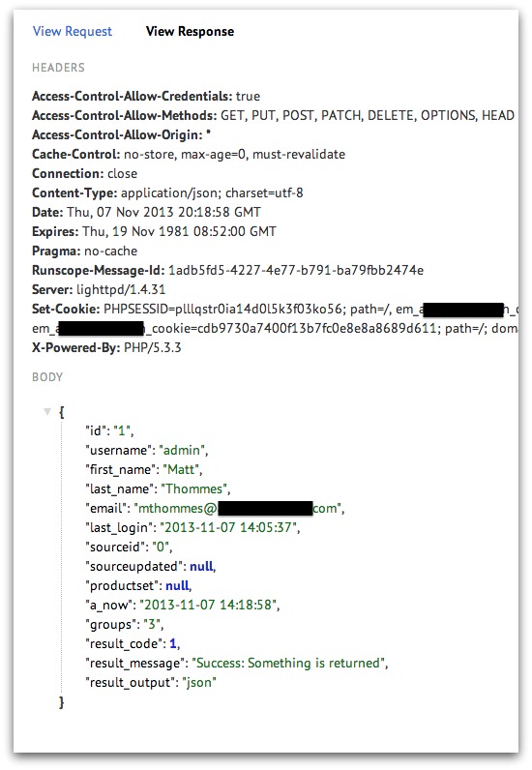Click the X-Powered-By PHP version
Viewport: 532px width, 770px height.
point(152,347)
